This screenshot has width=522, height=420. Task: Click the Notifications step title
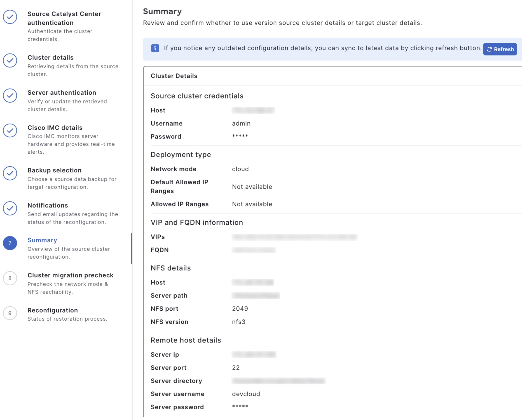tap(48, 205)
